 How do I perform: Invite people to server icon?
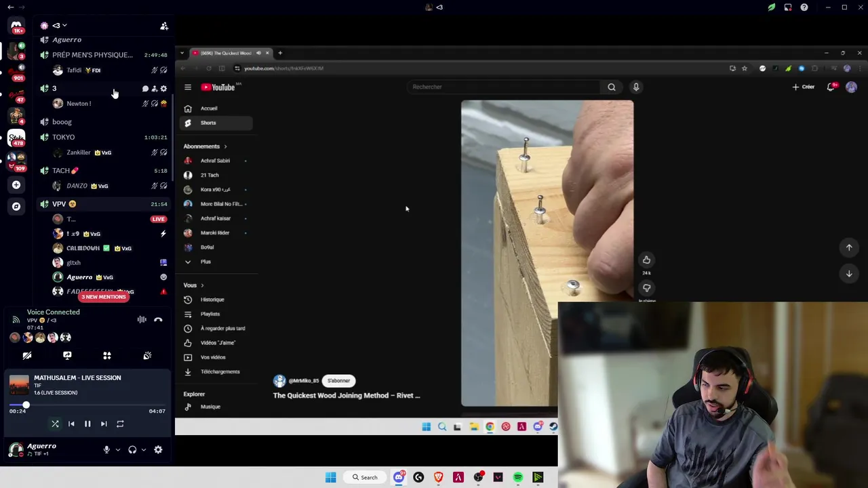(164, 26)
